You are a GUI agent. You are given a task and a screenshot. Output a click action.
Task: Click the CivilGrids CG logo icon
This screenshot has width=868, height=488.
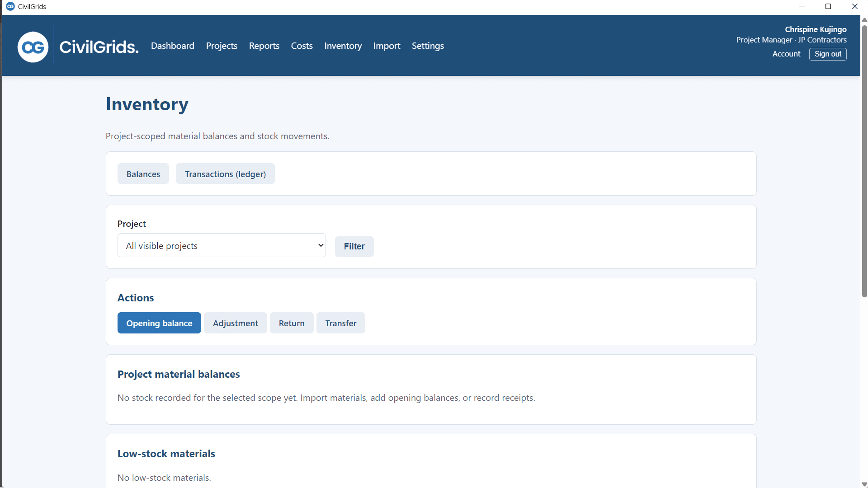[33, 47]
